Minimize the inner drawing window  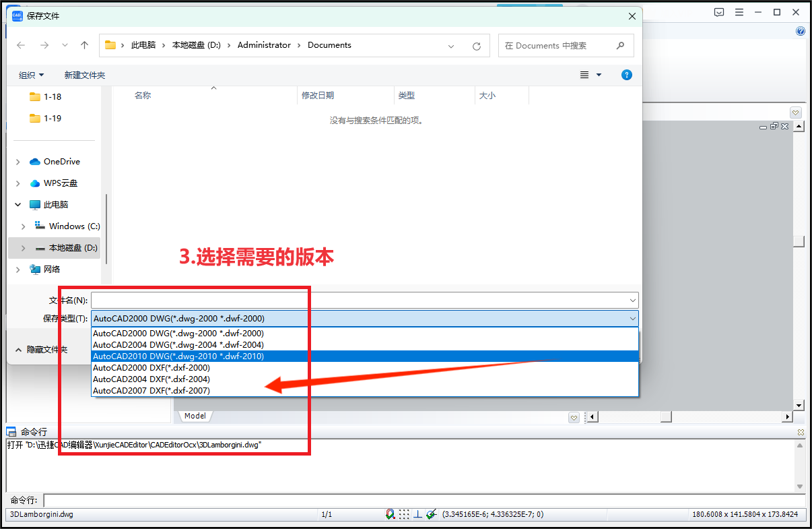(763, 126)
